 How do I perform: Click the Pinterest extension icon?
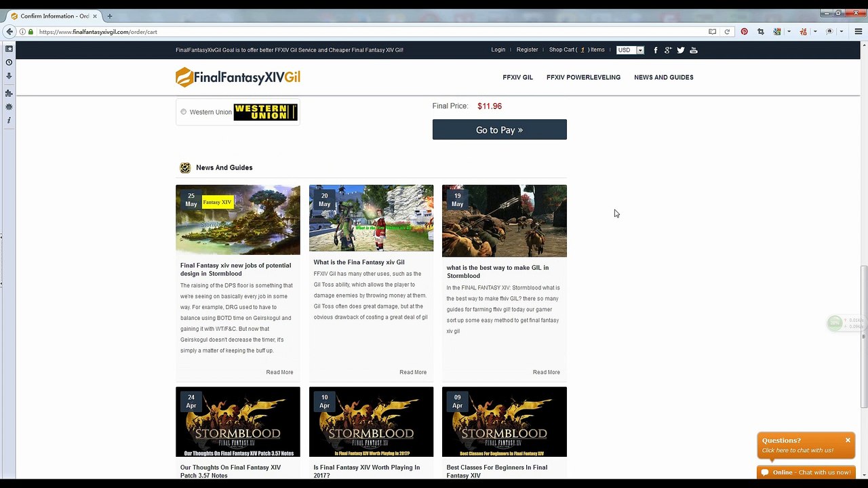[x=744, y=32]
